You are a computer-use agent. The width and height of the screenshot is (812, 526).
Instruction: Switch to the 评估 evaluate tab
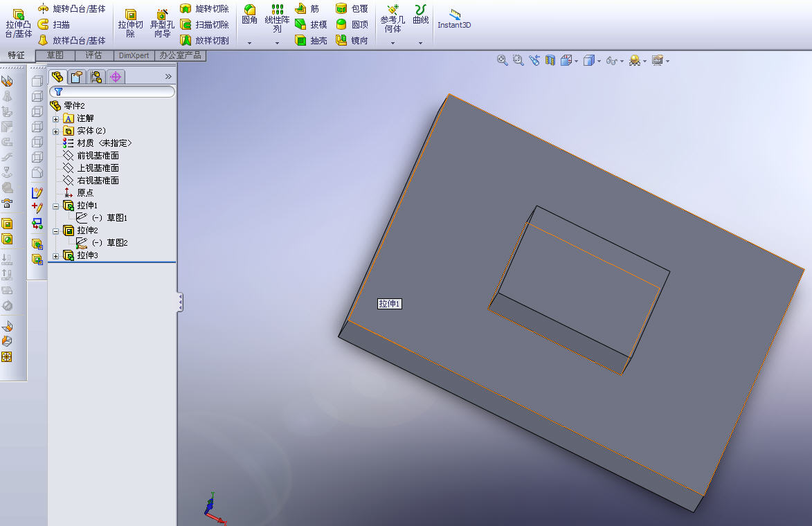click(93, 55)
